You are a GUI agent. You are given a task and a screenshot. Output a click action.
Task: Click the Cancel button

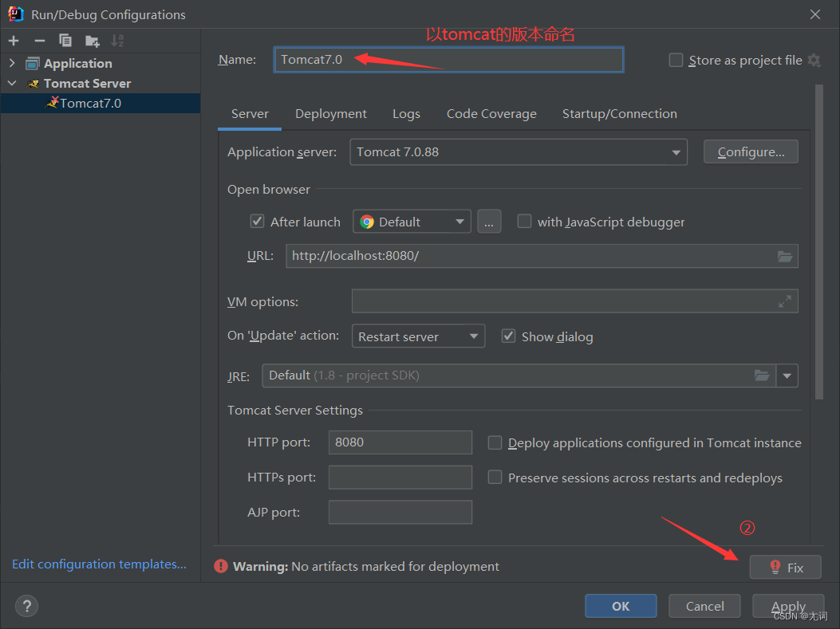click(704, 606)
